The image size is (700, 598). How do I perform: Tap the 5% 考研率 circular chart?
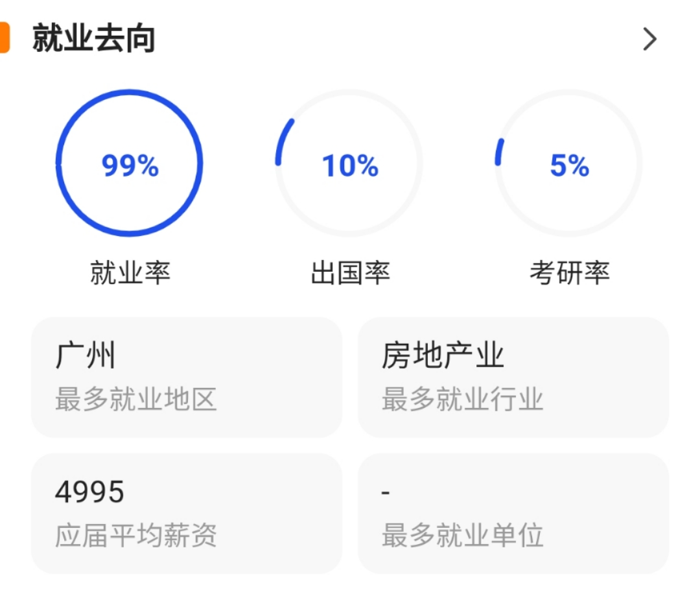tap(567, 164)
